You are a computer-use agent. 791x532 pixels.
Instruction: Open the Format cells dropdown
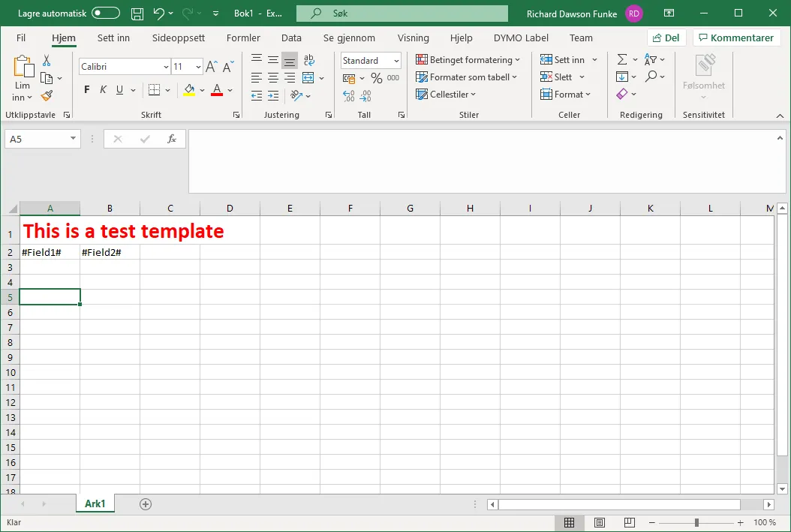click(x=565, y=95)
